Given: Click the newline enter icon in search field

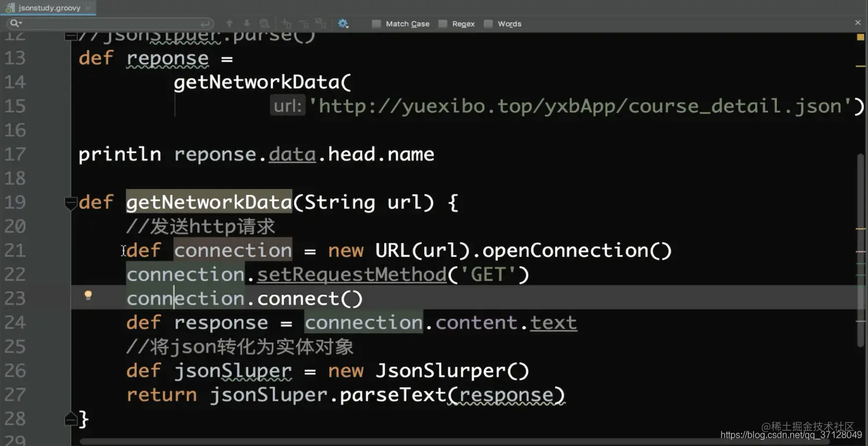Looking at the screenshot, I should [x=206, y=24].
